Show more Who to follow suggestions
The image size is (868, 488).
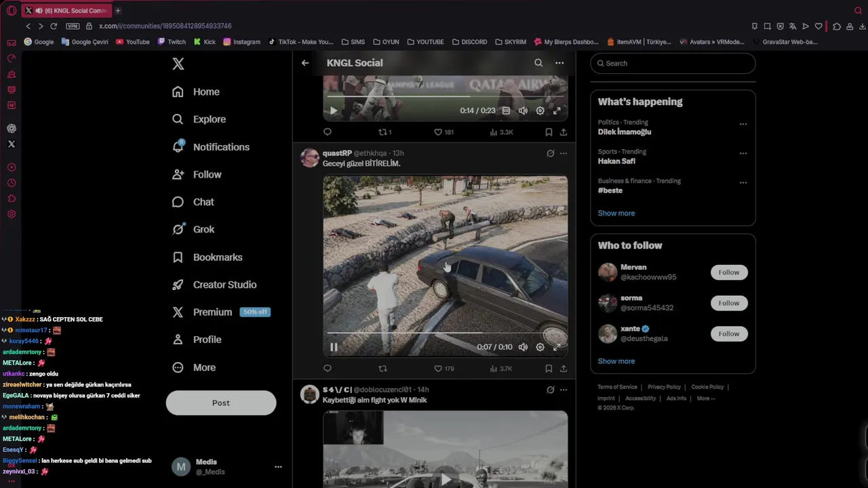(616, 361)
